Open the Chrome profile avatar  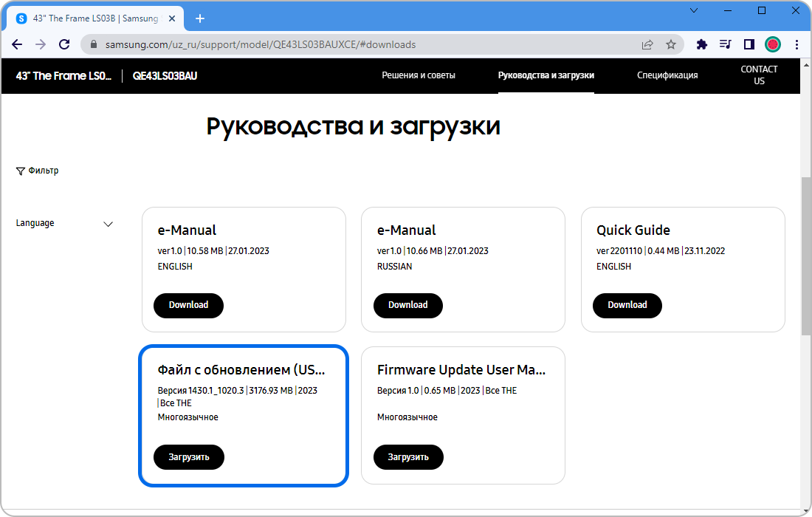pyautogui.click(x=772, y=44)
